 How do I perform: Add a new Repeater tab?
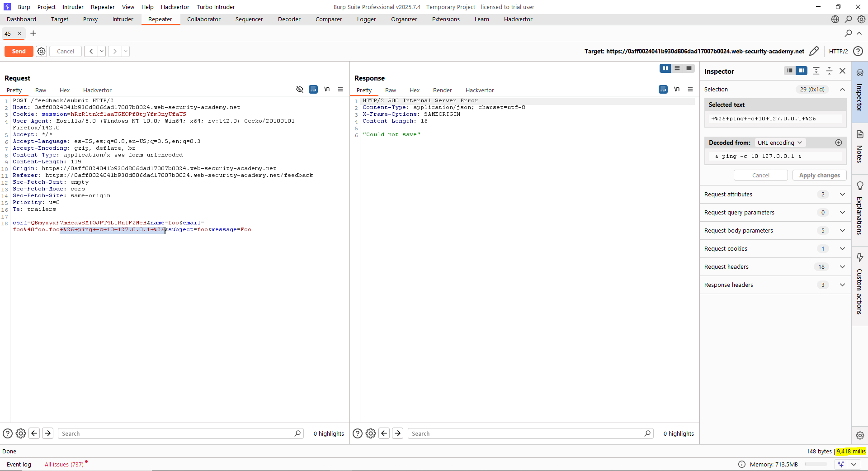(33, 33)
